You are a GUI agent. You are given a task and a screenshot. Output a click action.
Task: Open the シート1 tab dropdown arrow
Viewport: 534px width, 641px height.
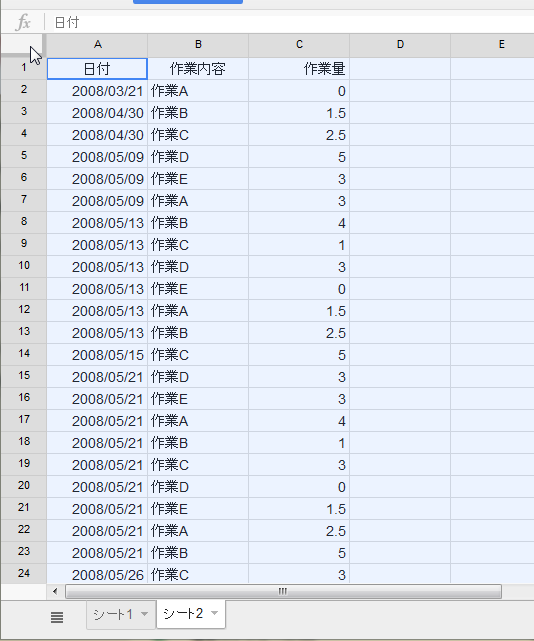144,614
